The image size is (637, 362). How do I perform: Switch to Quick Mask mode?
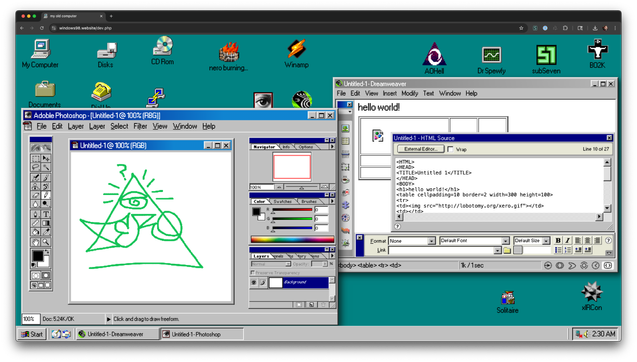[x=46, y=275]
